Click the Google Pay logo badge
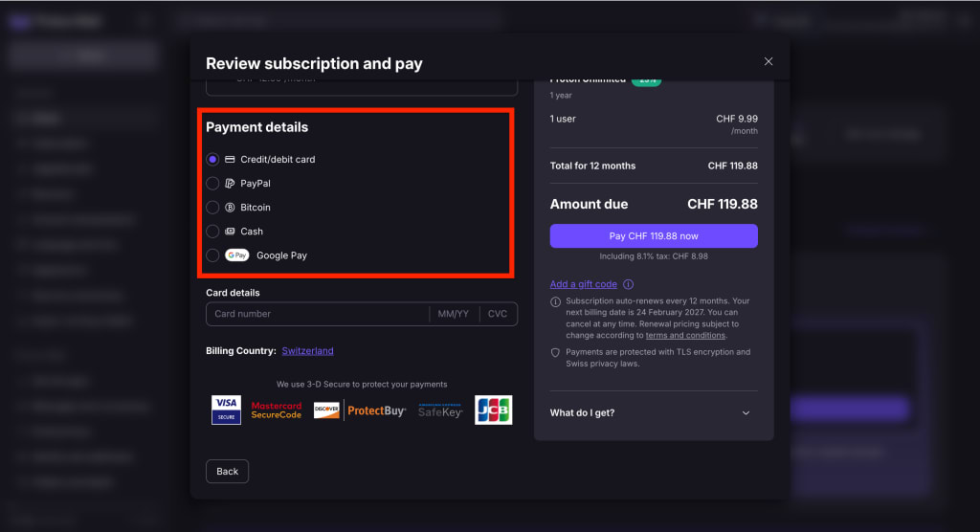Screen dimensions: 980x532 point(237,255)
